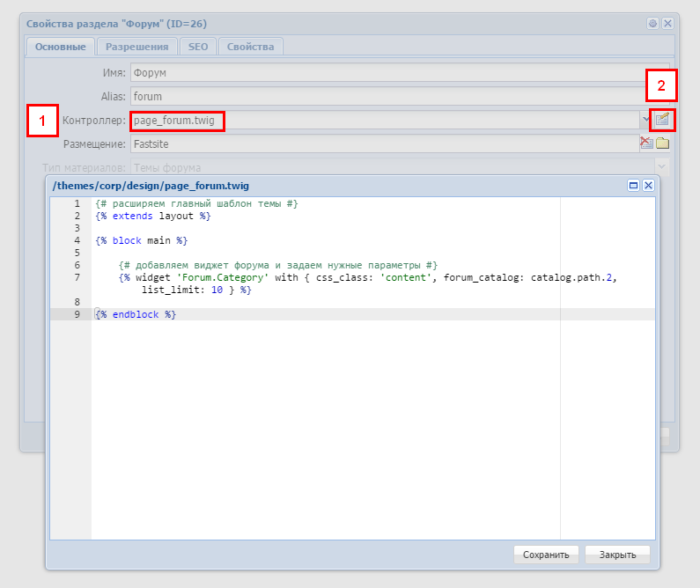700x588 pixels.
Task: Click the list_limit value 10 in code
Action: (217, 290)
